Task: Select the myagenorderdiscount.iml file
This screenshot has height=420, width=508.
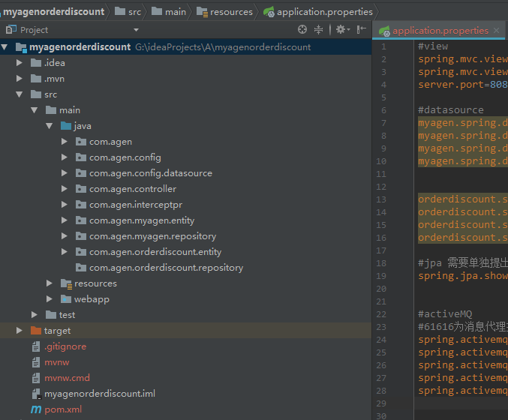Action: (x=99, y=394)
